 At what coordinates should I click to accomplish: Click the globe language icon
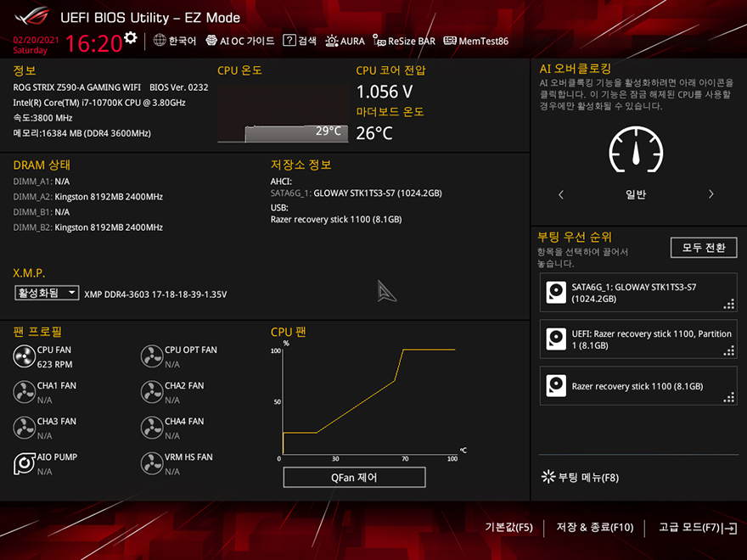(160, 41)
